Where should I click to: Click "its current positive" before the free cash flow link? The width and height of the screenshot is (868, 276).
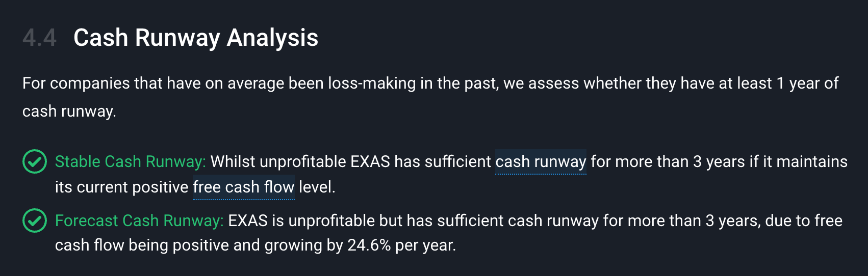point(122,187)
